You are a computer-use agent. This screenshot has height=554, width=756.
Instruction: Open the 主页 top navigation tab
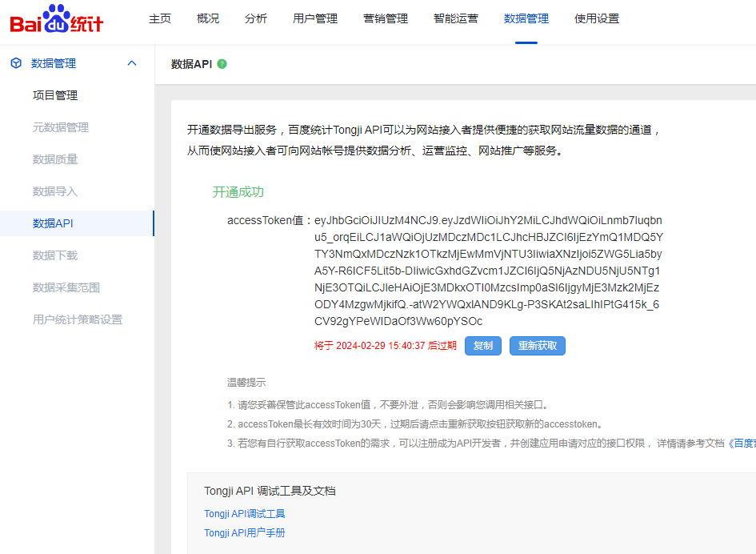159,19
